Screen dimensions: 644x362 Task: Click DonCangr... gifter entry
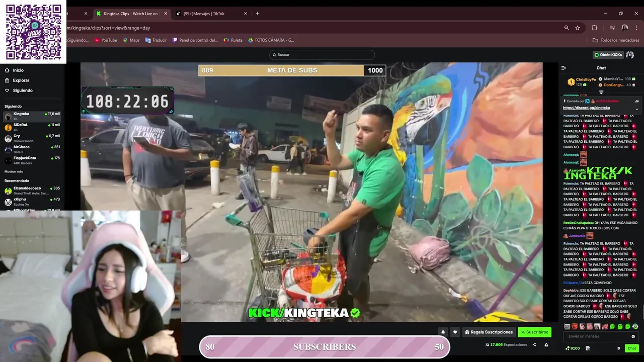617,85
